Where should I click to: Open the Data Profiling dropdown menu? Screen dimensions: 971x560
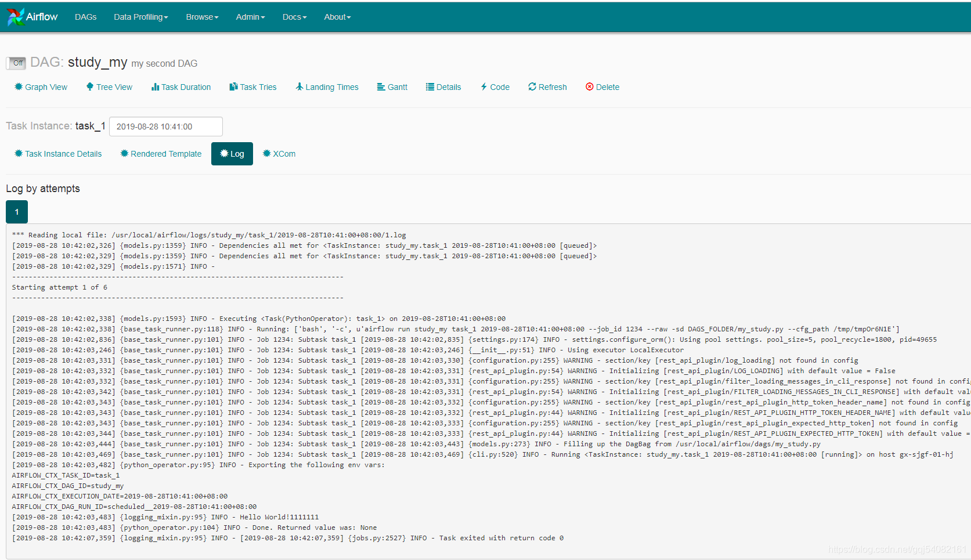[141, 17]
